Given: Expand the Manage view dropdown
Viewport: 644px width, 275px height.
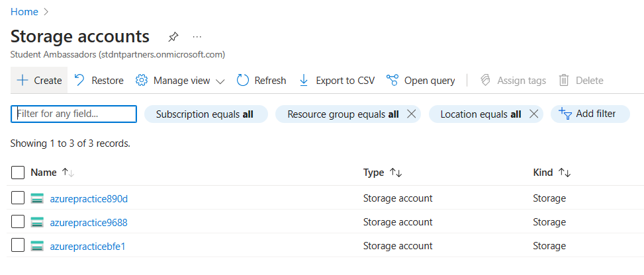Looking at the screenshot, I should click(220, 81).
